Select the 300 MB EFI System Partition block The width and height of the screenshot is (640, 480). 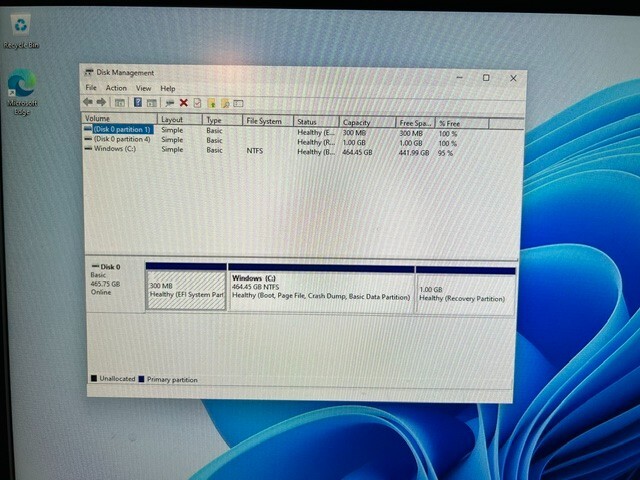coord(186,287)
